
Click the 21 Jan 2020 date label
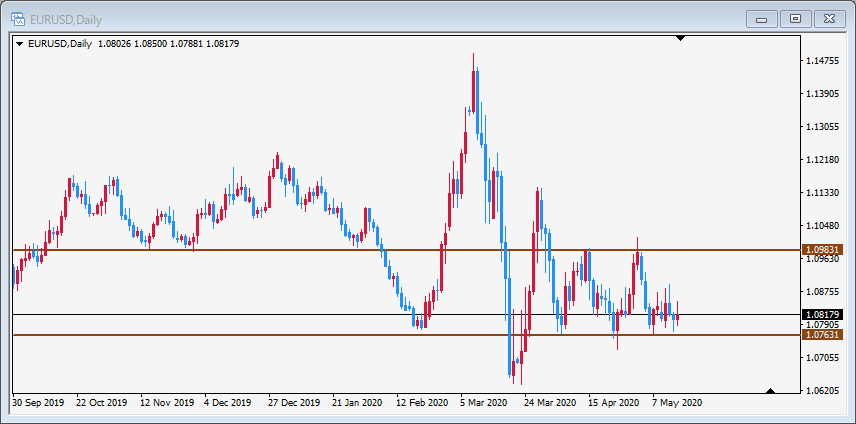point(358,403)
